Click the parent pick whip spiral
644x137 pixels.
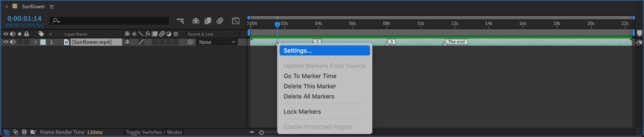click(190, 42)
